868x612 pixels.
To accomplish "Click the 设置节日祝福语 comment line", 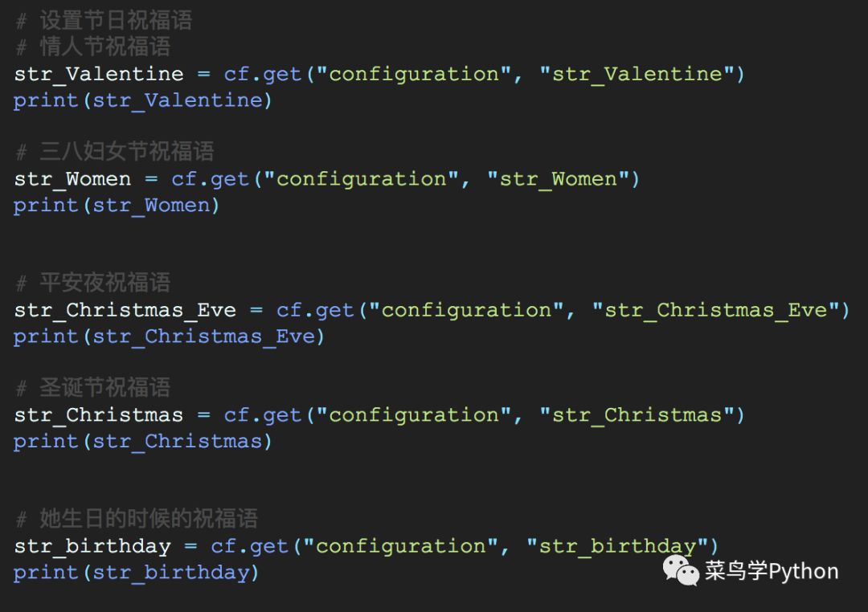I will click(104, 21).
